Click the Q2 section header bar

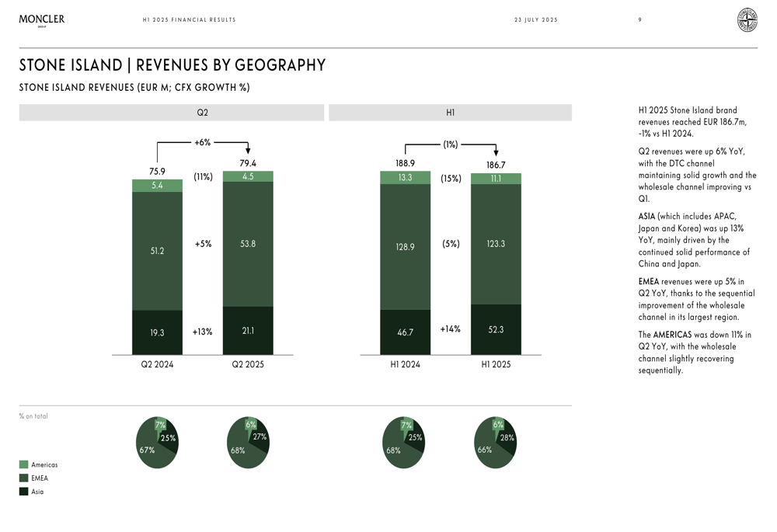point(172,113)
